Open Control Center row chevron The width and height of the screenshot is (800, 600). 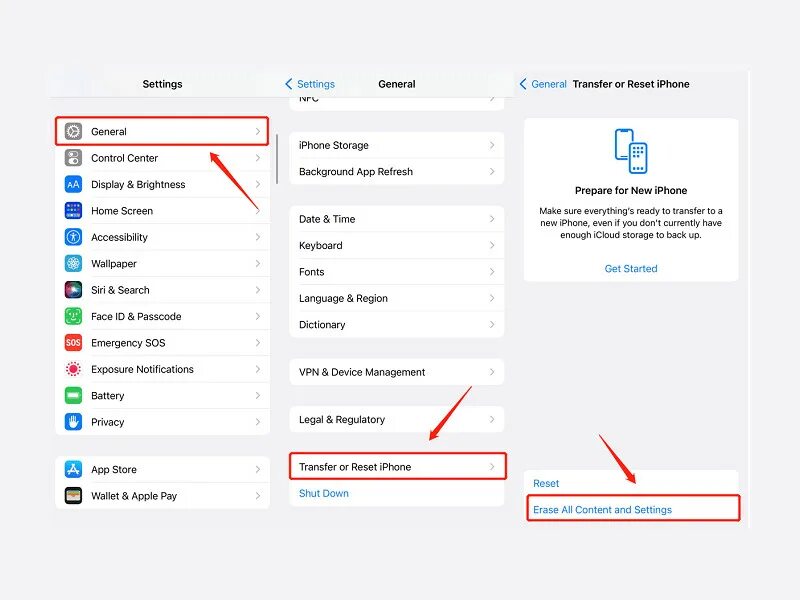point(258,158)
